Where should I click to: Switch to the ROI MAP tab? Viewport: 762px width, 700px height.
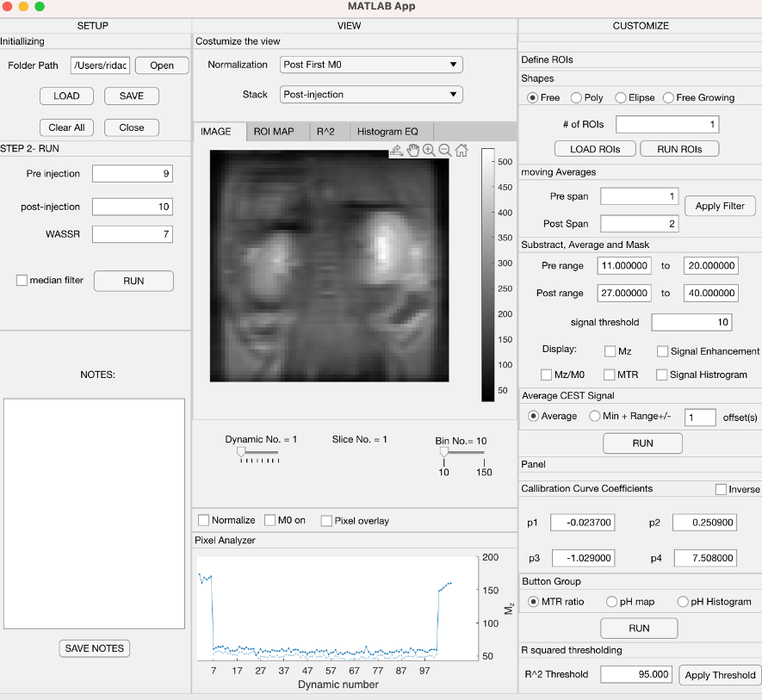point(278,132)
